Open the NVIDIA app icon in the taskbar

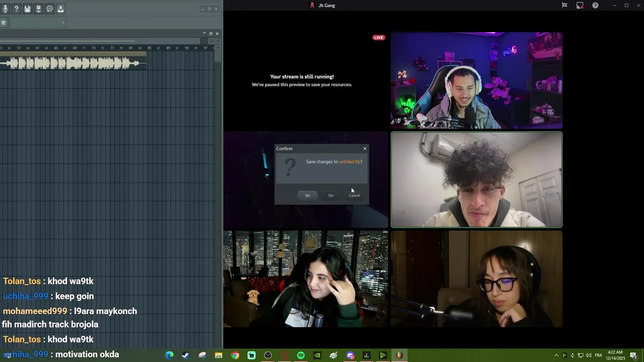(317, 355)
